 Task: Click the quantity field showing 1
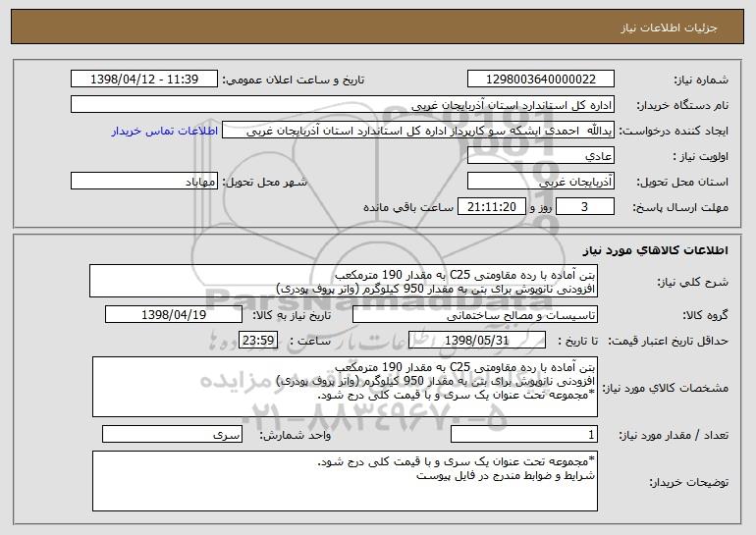pyautogui.click(x=524, y=434)
